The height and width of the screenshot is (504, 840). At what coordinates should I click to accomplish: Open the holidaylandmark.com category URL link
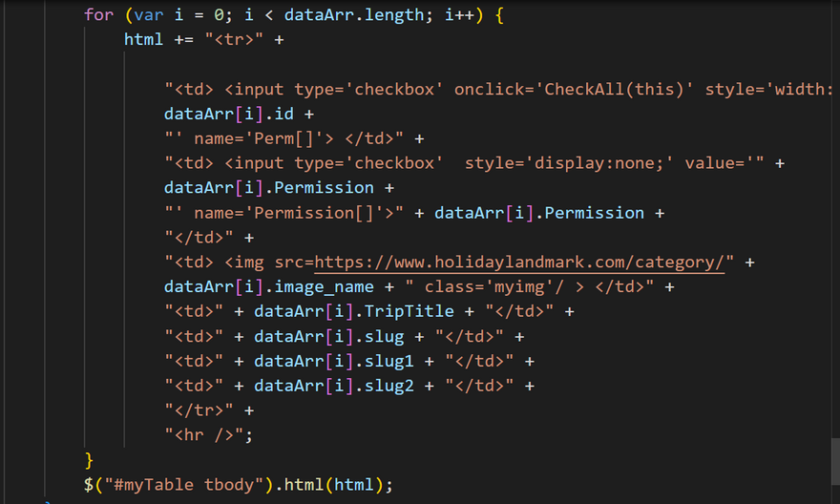point(520,262)
